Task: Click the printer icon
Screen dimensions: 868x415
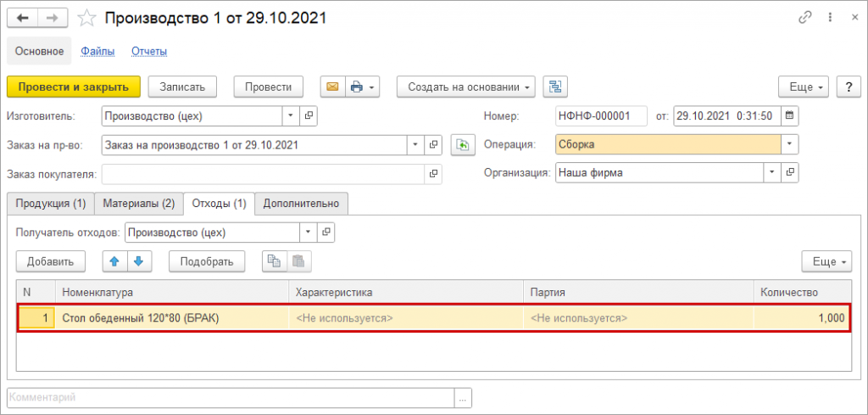Action: tap(357, 87)
